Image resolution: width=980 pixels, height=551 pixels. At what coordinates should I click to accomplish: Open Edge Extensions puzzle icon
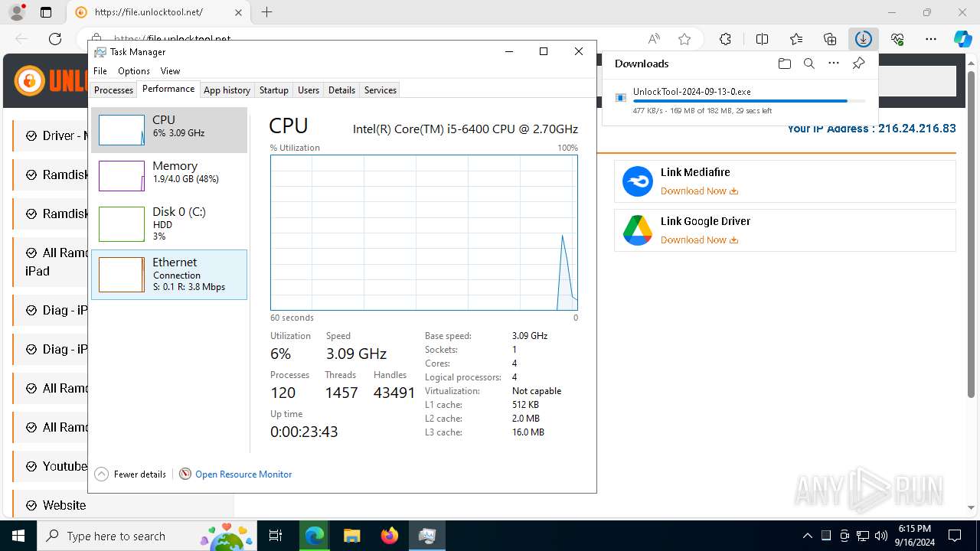click(x=725, y=39)
